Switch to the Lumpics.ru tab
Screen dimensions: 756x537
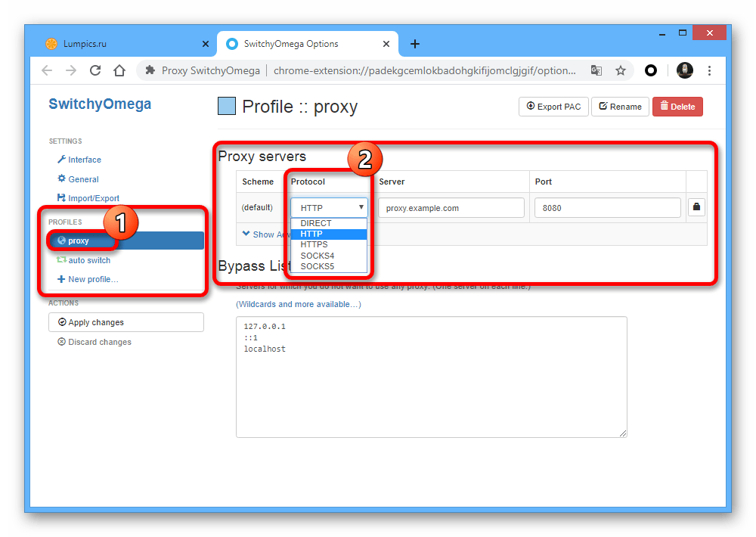click(x=127, y=44)
